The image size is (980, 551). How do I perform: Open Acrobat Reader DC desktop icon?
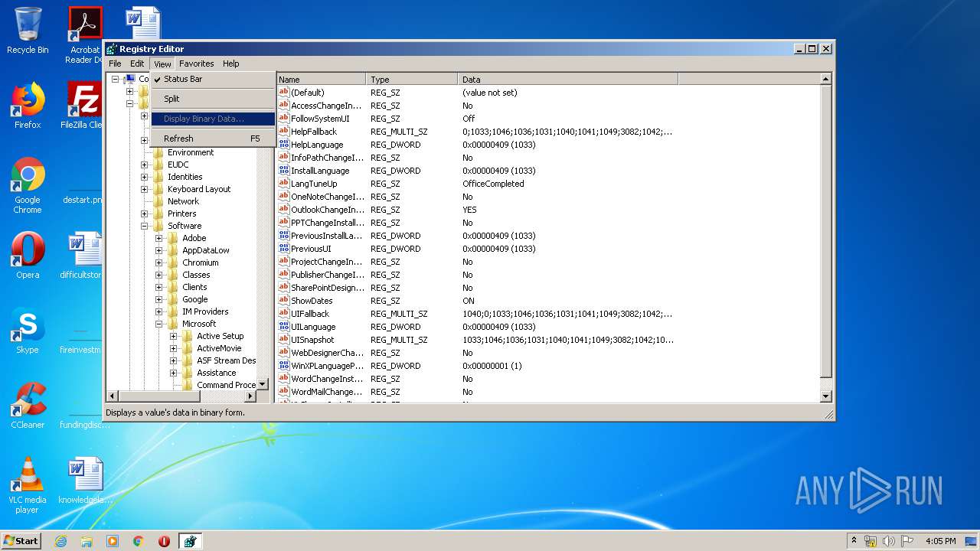(x=85, y=34)
